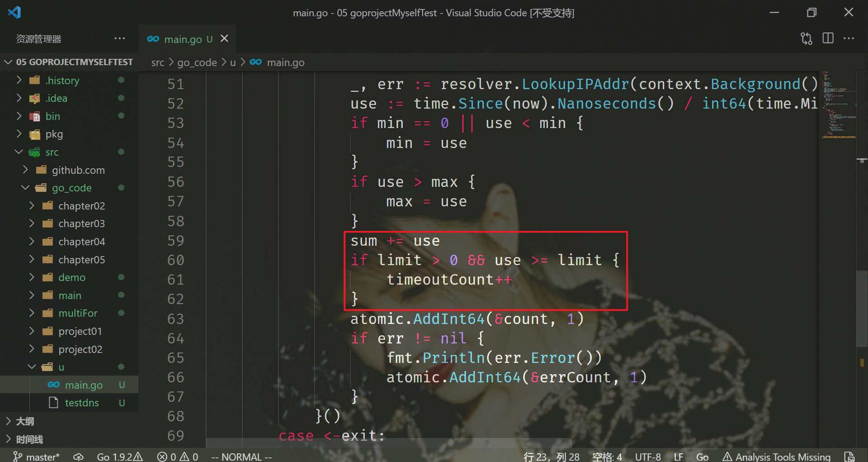Open the demo folder in explorer
Viewport: 868px width, 462px height.
tap(69, 277)
